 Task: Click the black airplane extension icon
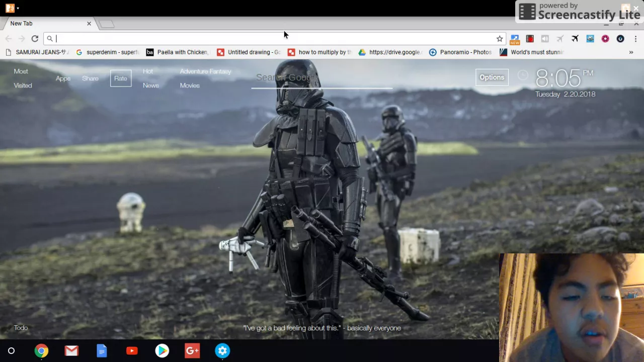click(575, 39)
